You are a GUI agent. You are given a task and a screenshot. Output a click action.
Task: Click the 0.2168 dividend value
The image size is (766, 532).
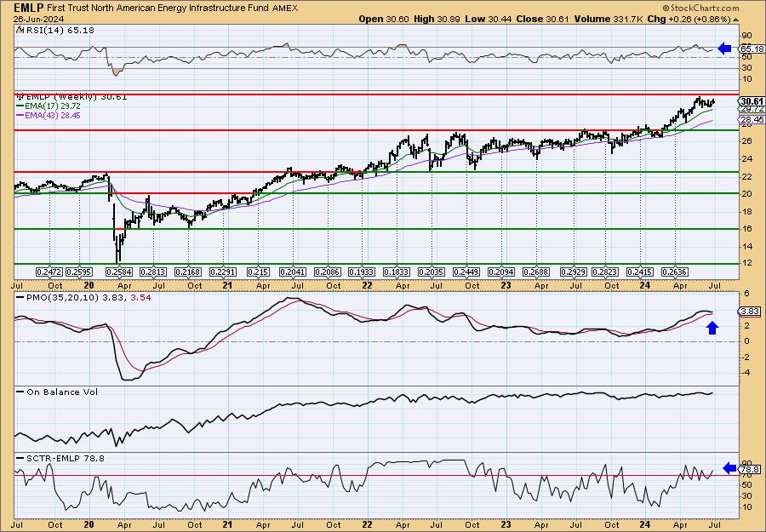pos(189,272)
